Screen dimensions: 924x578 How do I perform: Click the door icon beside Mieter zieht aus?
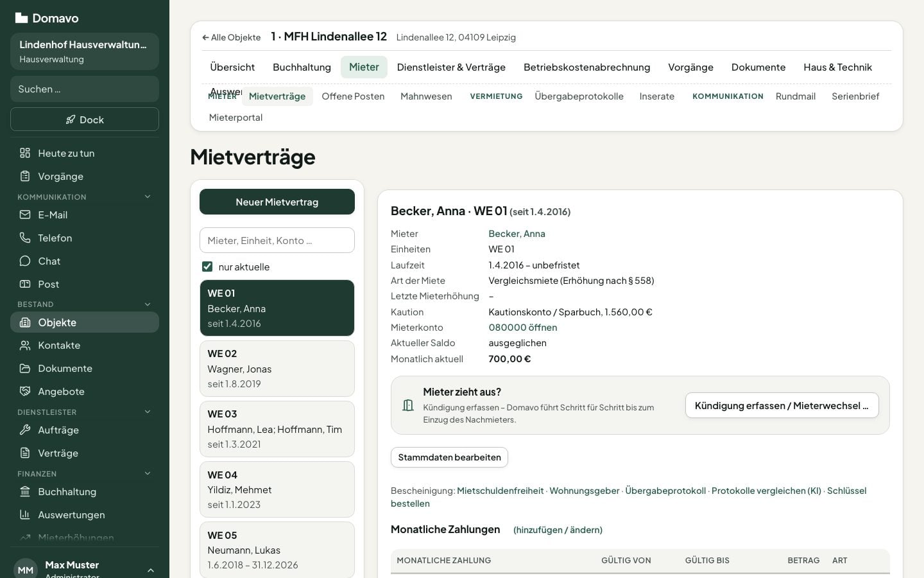(x=408, y=405)
